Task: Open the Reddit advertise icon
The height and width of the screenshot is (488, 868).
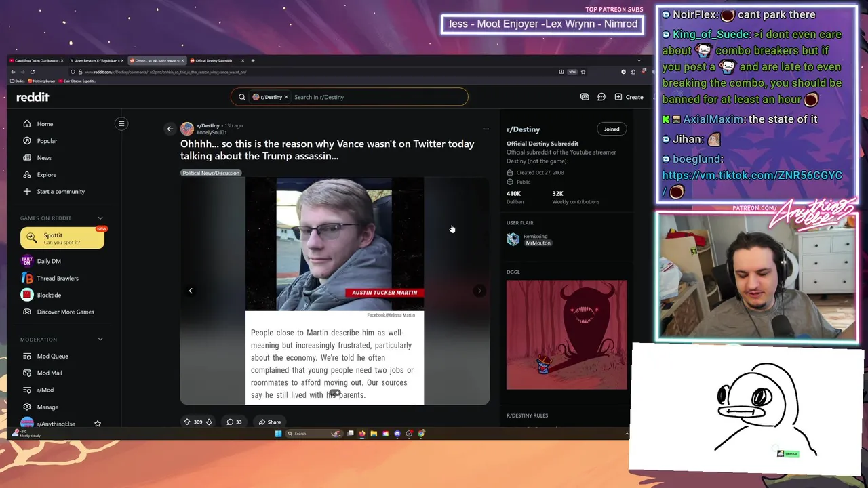Action: (585, 97)
